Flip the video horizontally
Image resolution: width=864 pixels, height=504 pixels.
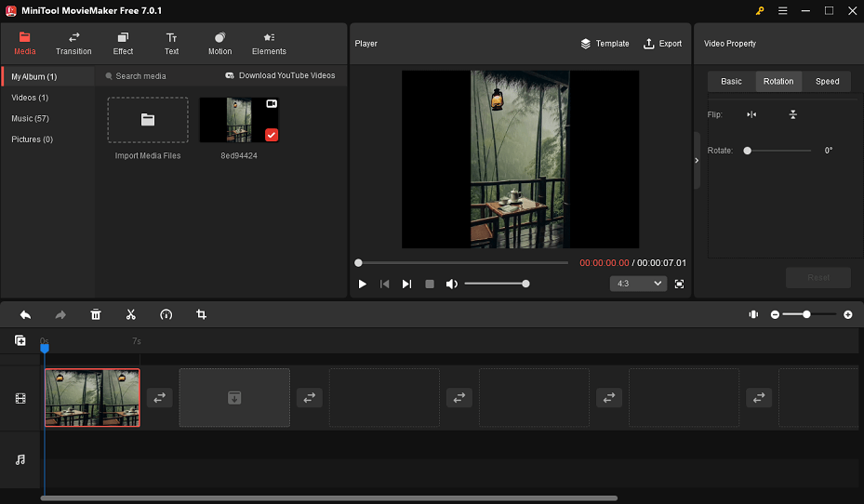751,114
